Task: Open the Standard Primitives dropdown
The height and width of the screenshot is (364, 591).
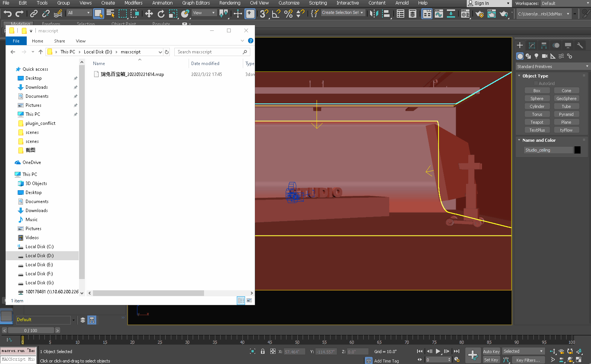Action: pyautogui.click(x=552, y=67)
